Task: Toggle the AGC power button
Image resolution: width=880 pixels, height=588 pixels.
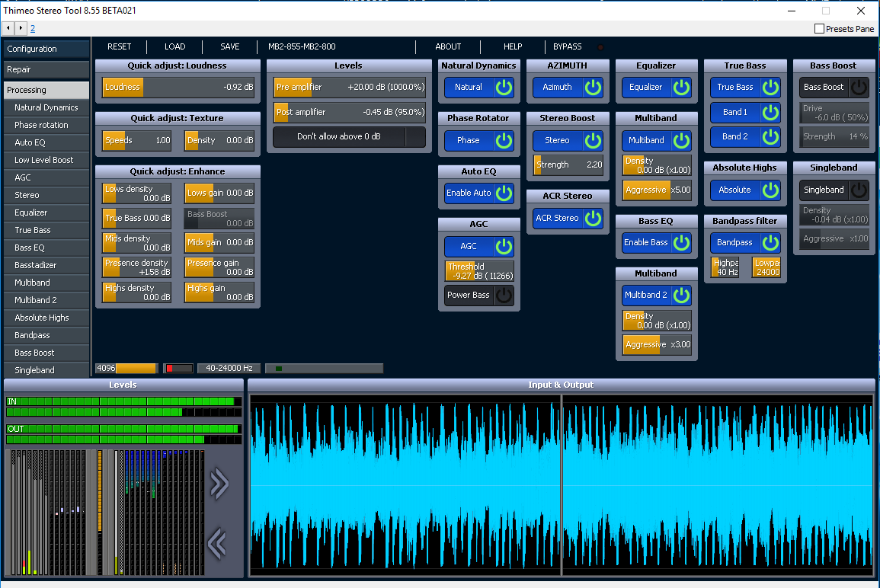Action: [x=504, y=246]
